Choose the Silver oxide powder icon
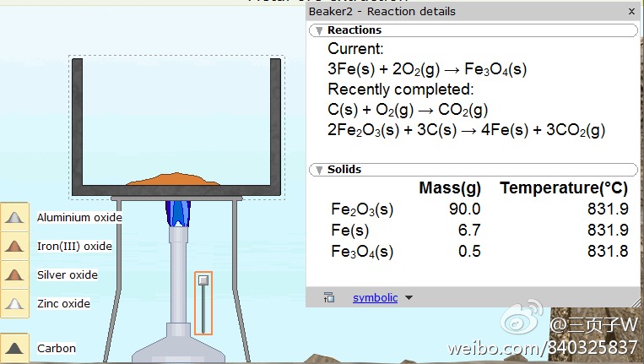This screenshot has width=644, height=364. click(x=14, y=275)
